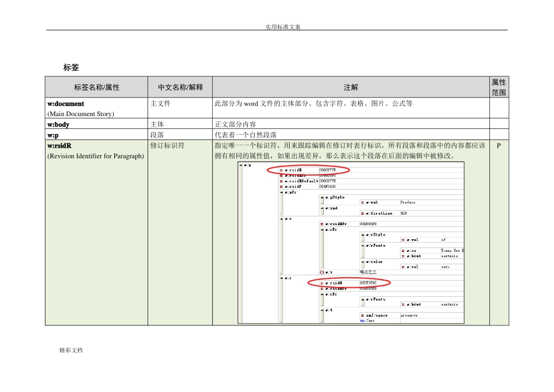This screenshot has width=554, height=392.
Task: Select w:rsidRDefault attribute name
Action: tap(301, 181)
